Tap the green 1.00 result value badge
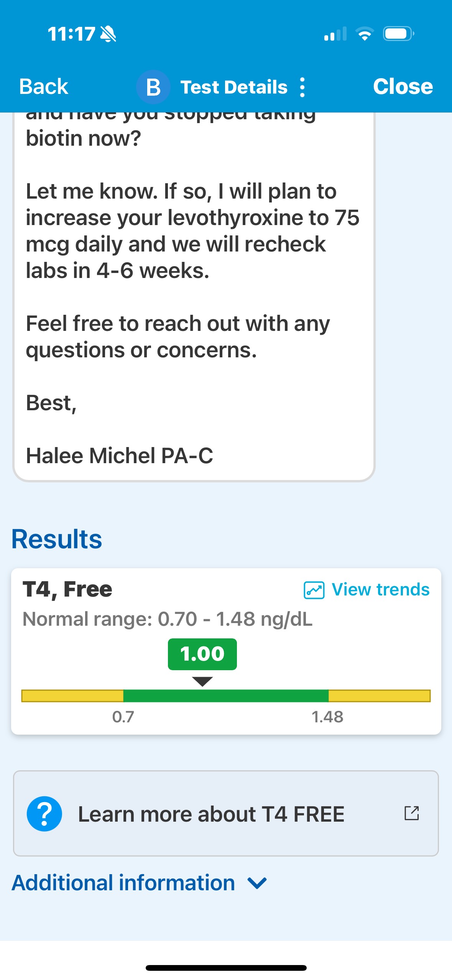 point(202,654)
